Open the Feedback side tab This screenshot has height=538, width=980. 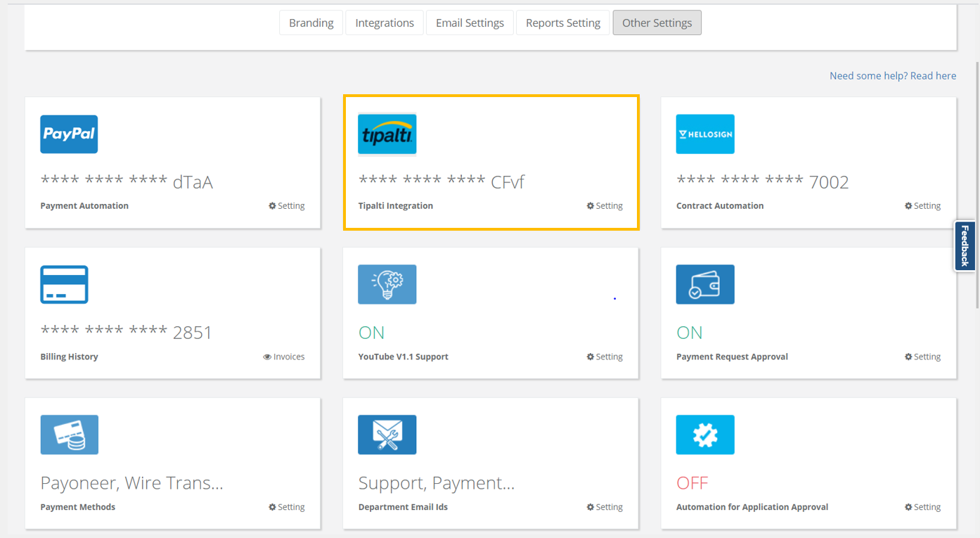pyautogui.click(x=965, y=245)
